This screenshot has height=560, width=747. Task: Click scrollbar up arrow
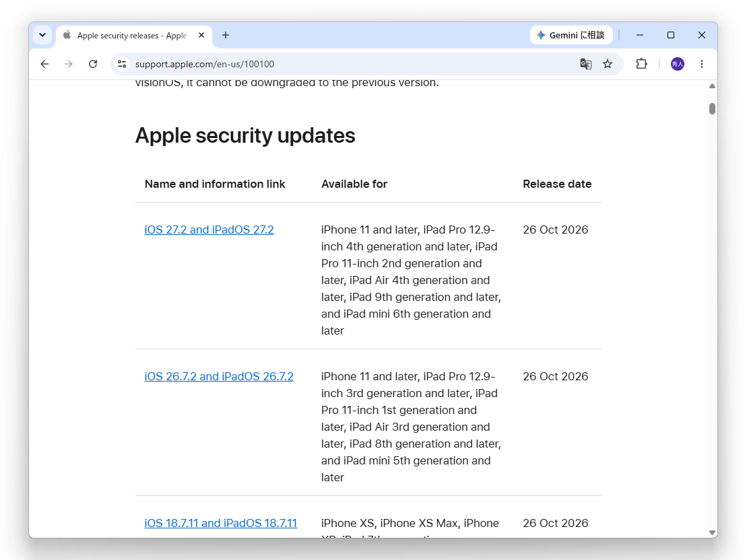point(712,86)
